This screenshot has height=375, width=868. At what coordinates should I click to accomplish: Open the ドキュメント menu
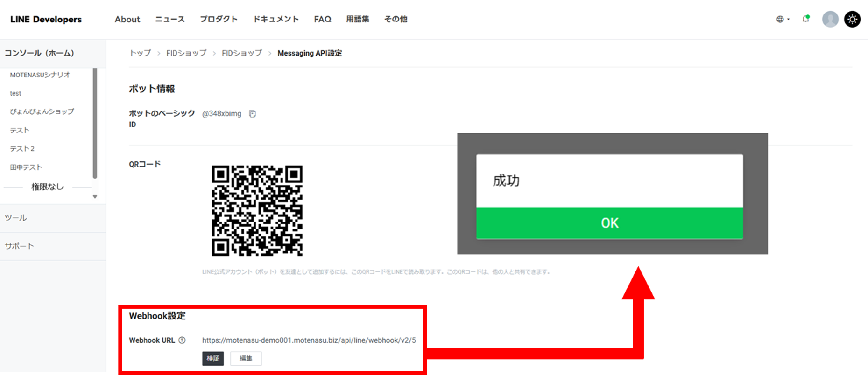tap(275, 19)
